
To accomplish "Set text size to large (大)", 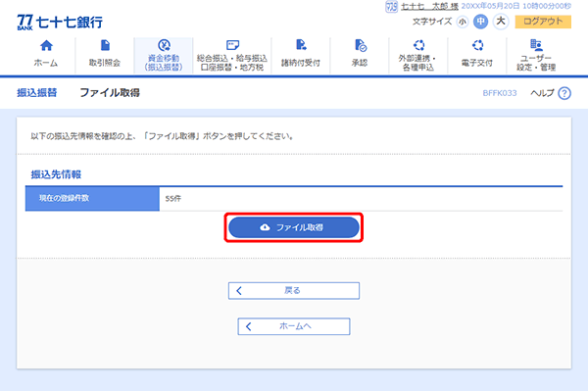I will click(501, 22).
